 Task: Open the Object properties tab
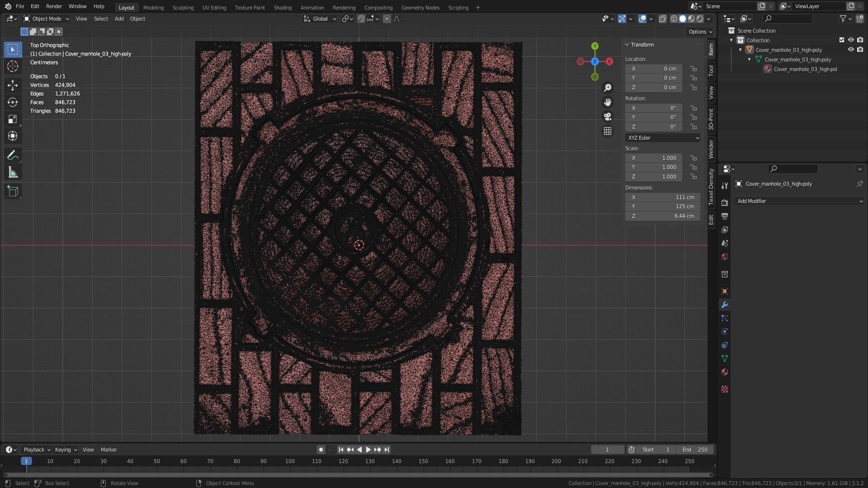725,291
